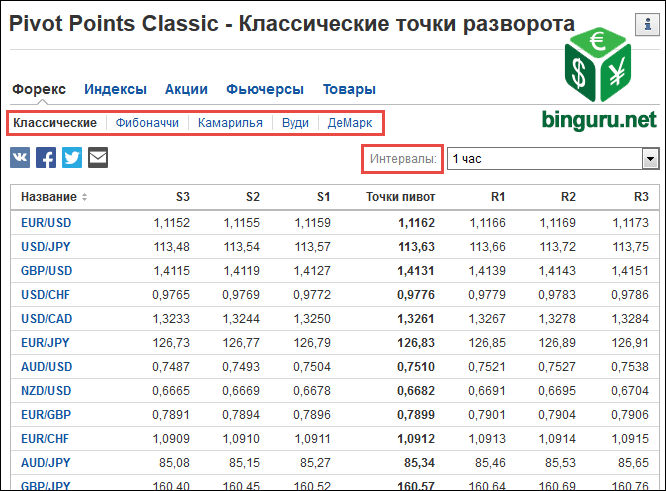Select the Вуди pivot type
Viewport: 666px width, 491px height.
pos(295,123)
